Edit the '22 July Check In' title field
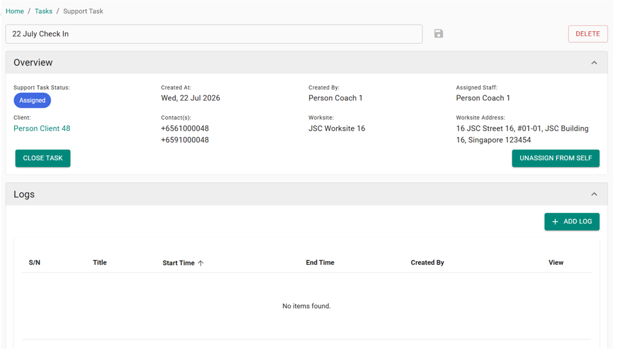Image resolution: width=632 pixels, height=364 pixels. 214,34
